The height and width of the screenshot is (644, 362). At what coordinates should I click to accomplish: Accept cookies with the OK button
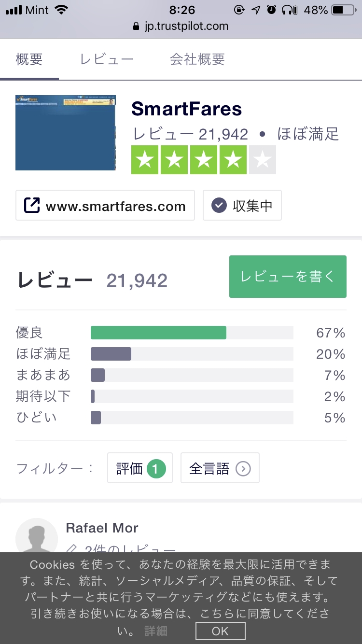click(220, 631)
